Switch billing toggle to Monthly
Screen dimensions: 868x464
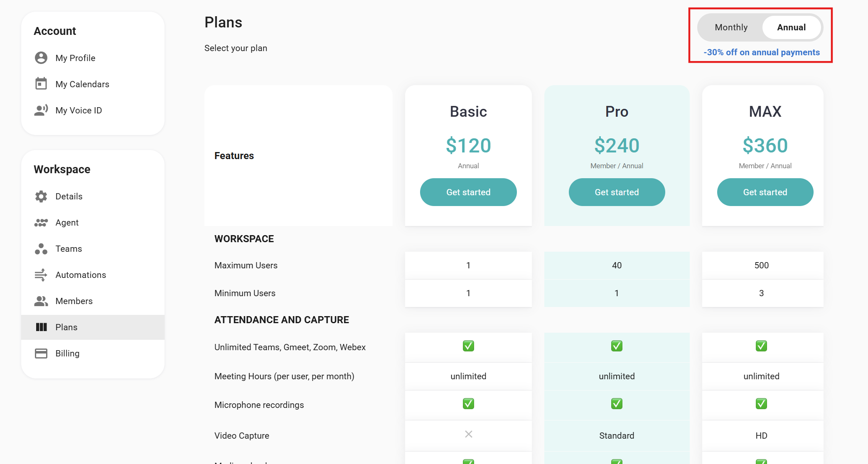[731, 27]
